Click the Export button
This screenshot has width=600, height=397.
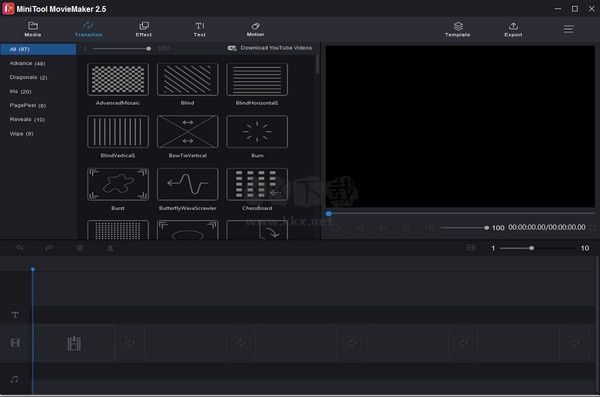pyautogui.click(x=513, y=29)
